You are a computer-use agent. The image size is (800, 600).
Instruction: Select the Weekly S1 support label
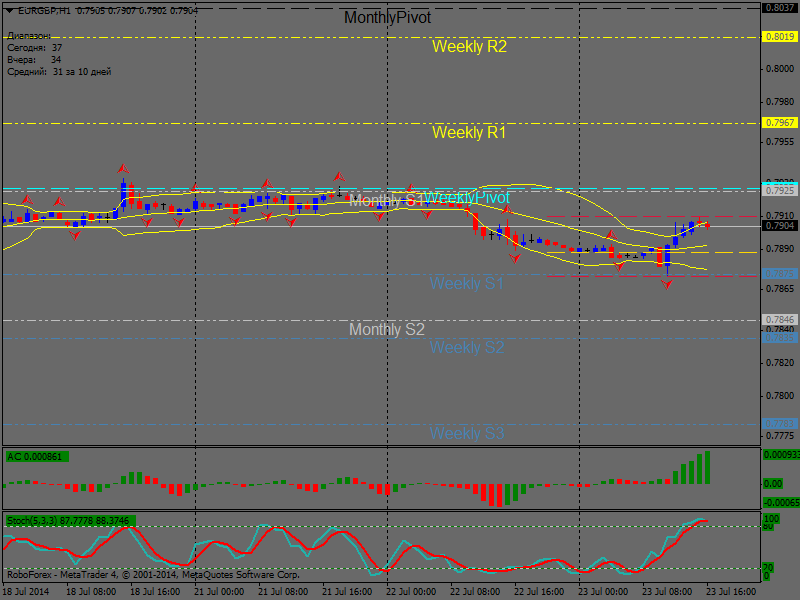[467, 284]
